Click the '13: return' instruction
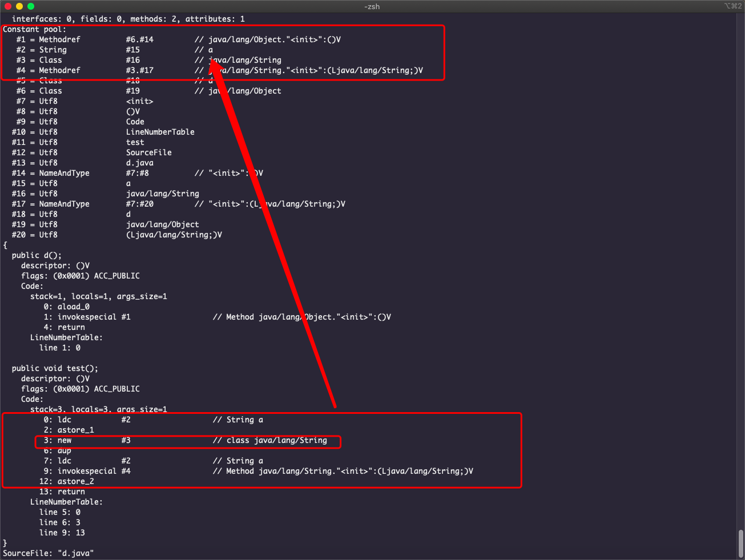Viewport: 745px width, 560px height. click(62, 491)
